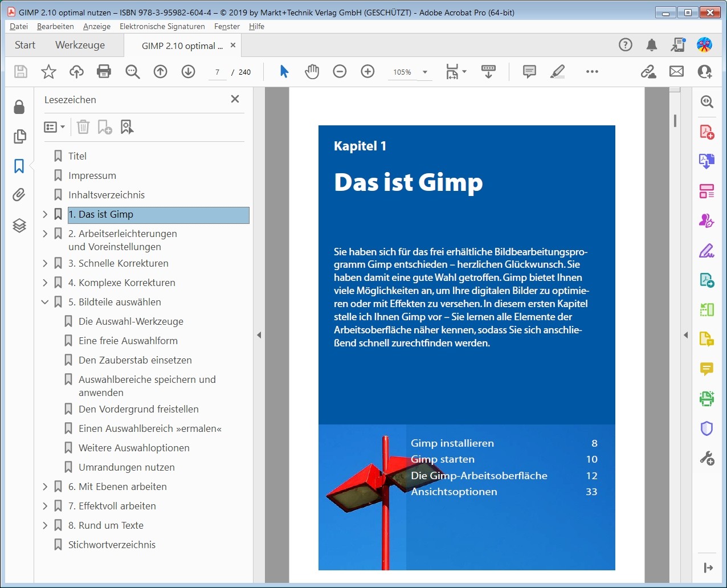Expand the '7. Effektvoll arbeiten' bookmark
Image resolution: width=727 pixels, height=588 pixels.
[x=45, y=506]
